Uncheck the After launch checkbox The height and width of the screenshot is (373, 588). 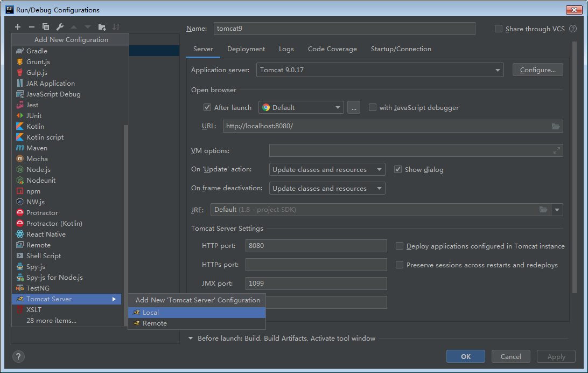[x=207, y=108]
